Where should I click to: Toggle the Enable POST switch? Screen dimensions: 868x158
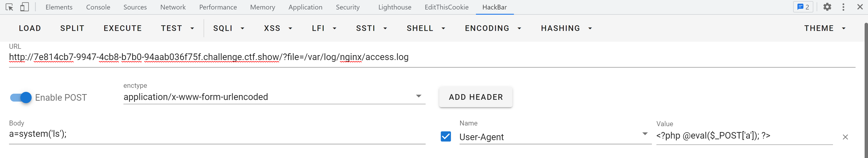point(21,98)
